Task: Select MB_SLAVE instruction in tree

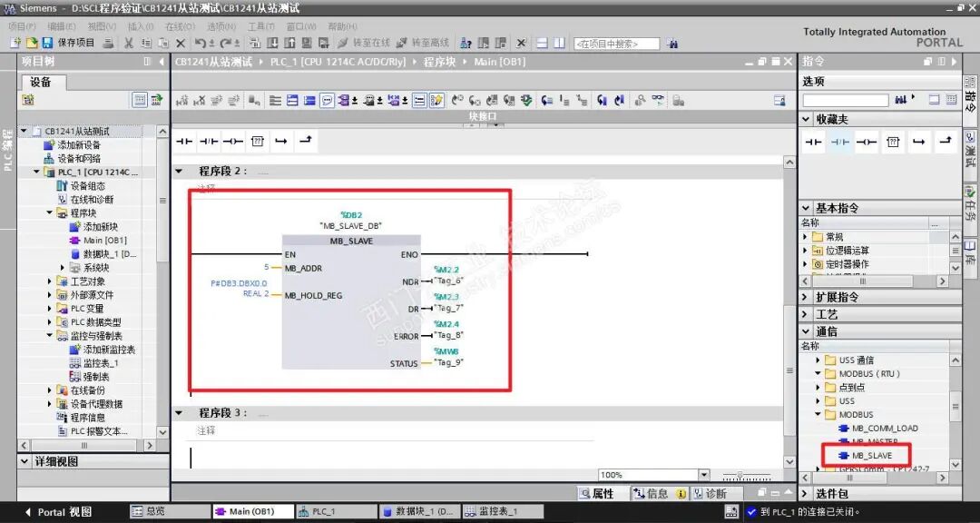Action: (x=866, y=456)
